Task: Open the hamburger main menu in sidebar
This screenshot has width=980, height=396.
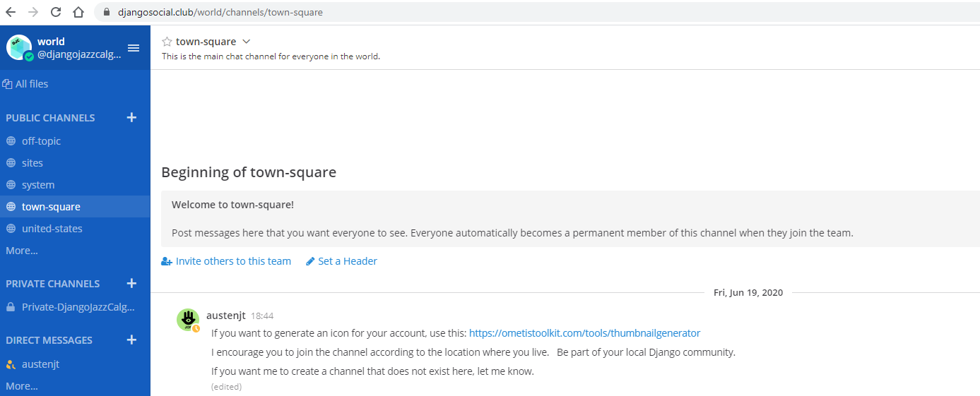Action: (x=134, y=48)
